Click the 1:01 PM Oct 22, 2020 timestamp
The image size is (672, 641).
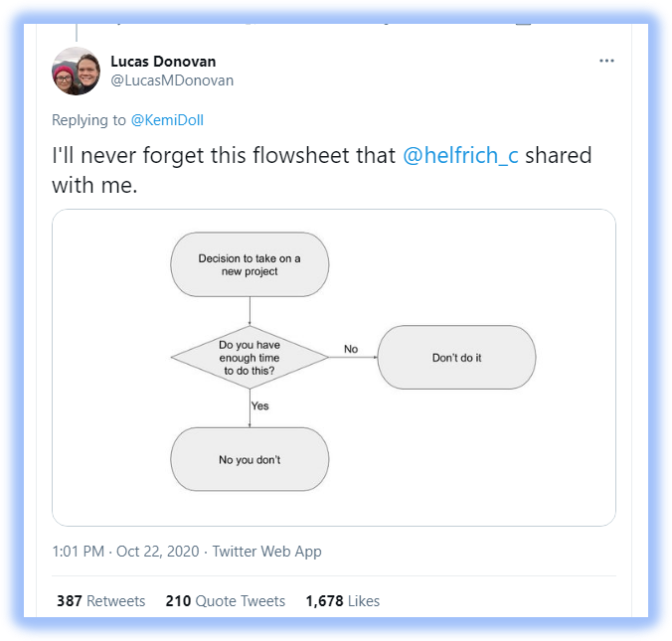coord(126,552)
